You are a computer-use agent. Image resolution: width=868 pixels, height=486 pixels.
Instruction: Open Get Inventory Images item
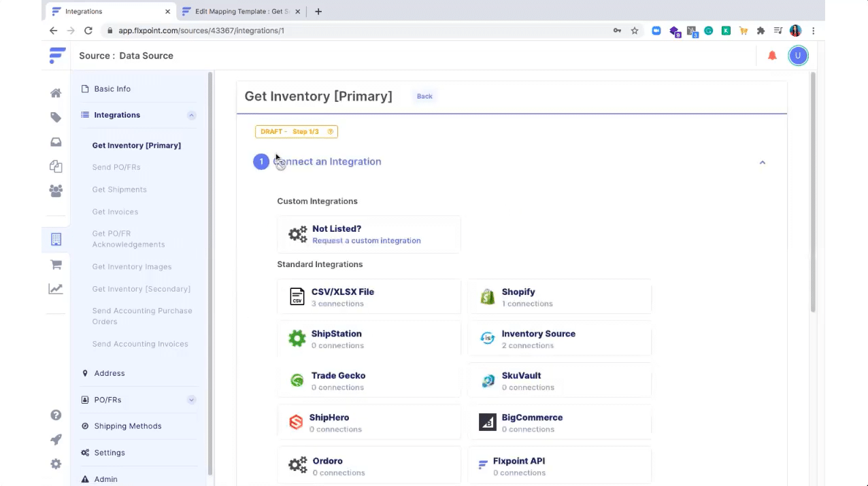point(132,267)
